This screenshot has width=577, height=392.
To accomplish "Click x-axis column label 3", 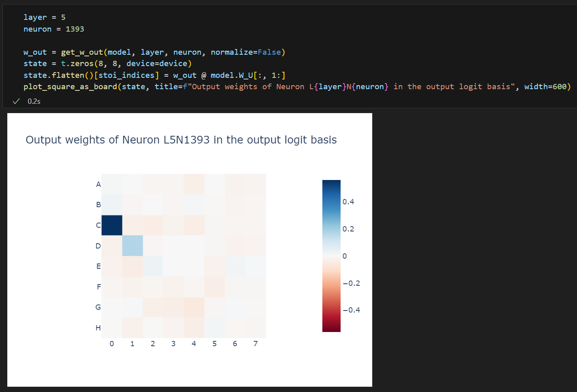I will 174,344.
